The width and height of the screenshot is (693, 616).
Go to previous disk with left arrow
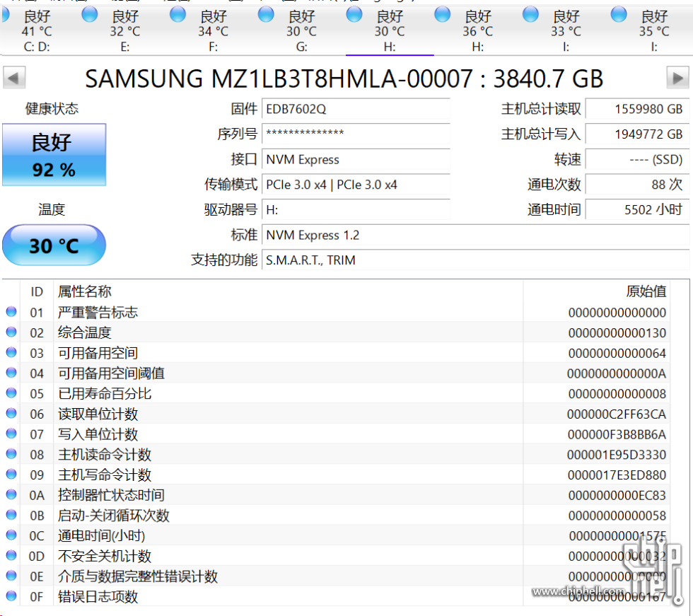pos(14,79)
